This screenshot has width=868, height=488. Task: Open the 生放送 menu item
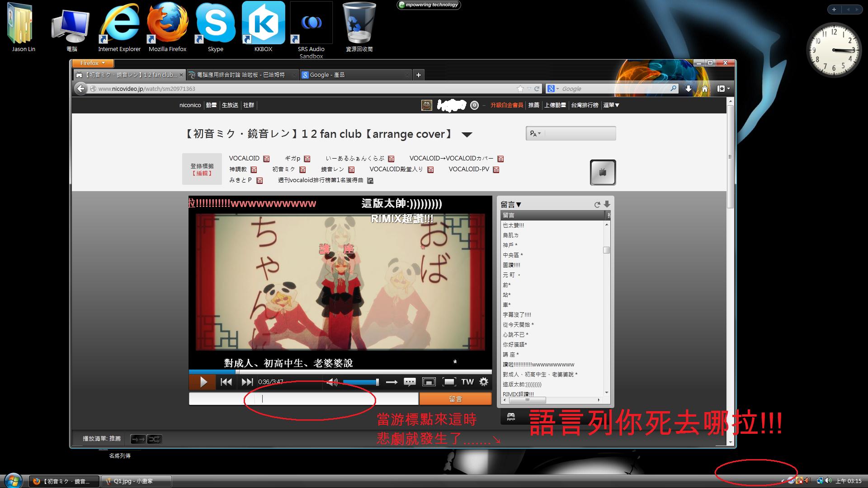[230, 105]
